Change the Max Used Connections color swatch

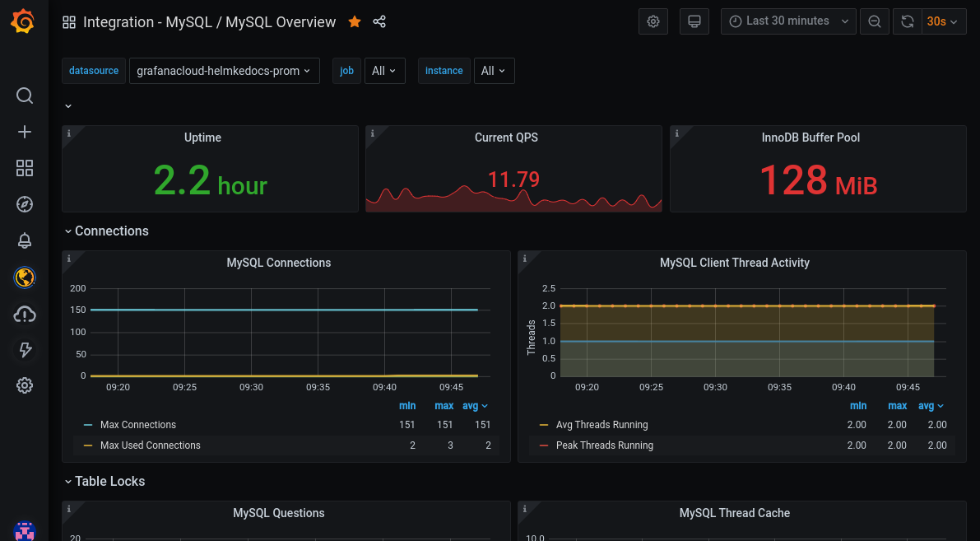click(88, 446)
